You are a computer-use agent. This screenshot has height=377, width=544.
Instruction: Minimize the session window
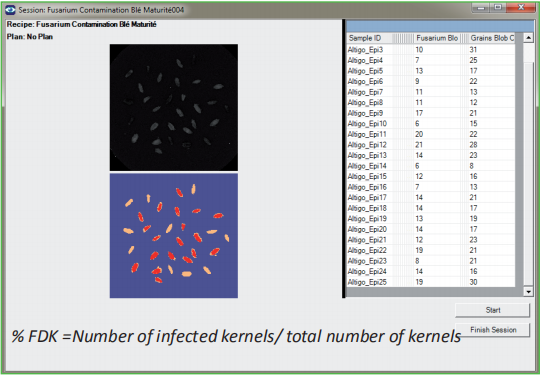pyautogui.click(x=481, y=8)
